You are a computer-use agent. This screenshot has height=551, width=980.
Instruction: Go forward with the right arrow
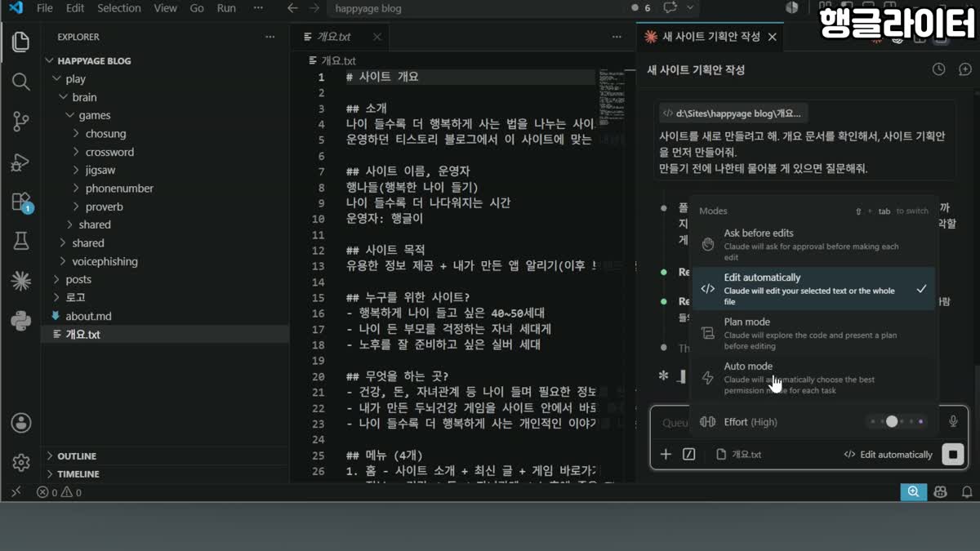[315, 8]
